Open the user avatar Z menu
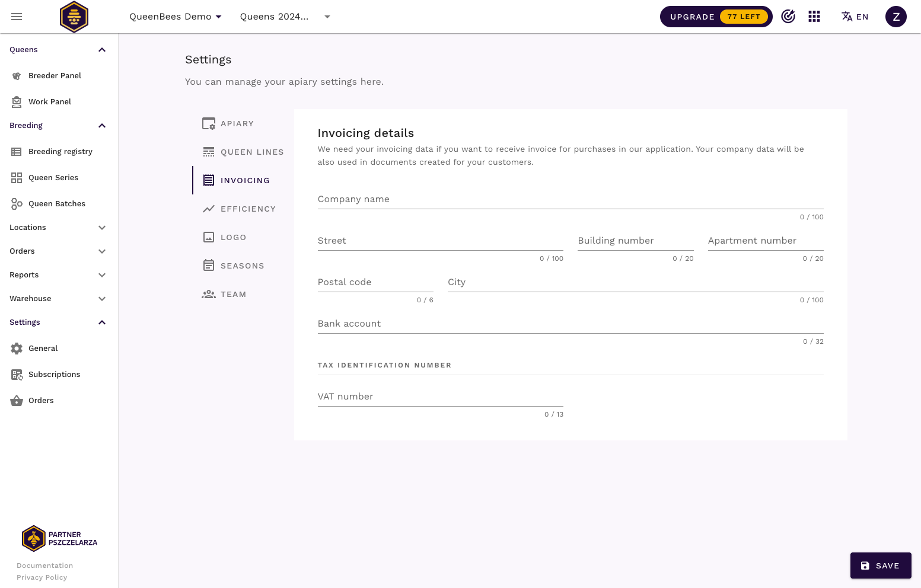Viewport: 921px width, 588px height. (x=895, y=17)
